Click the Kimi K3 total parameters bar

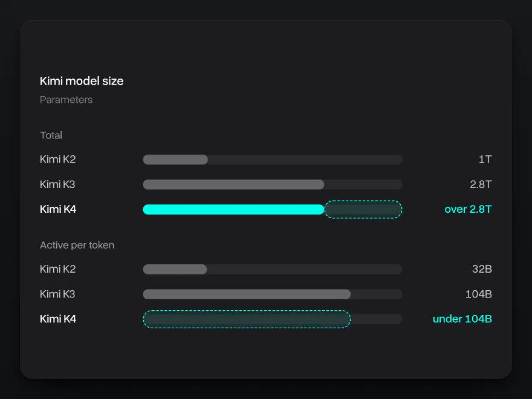(x=233, y=184)
